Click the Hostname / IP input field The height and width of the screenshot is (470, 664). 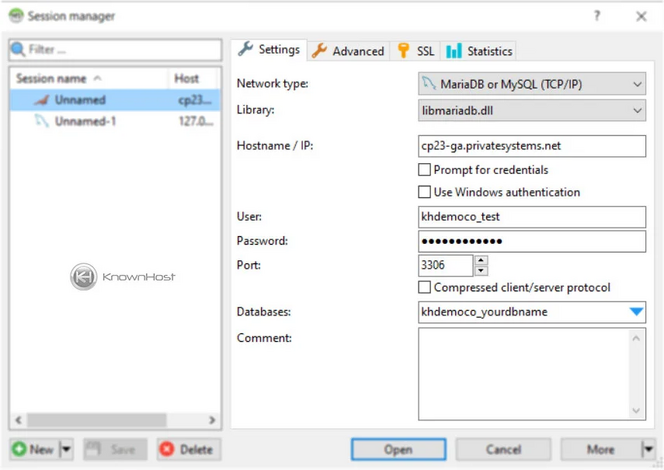click(531, 146)
